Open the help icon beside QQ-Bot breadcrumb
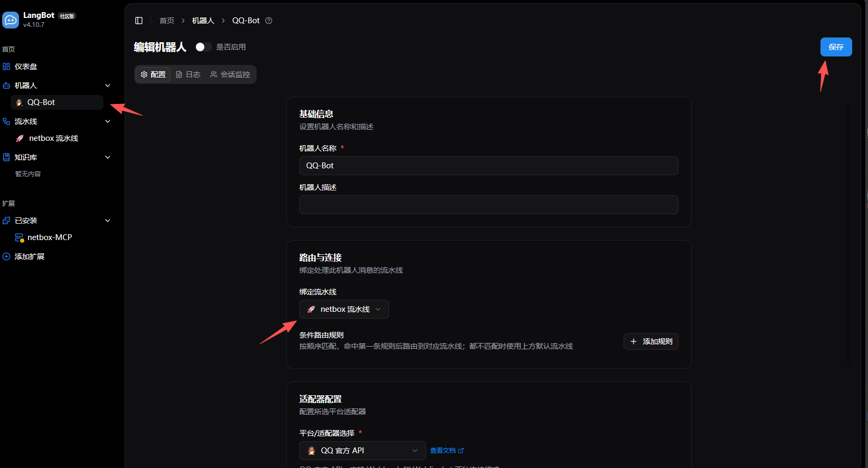This screenshot has height=468, width=868. [269, 21]
